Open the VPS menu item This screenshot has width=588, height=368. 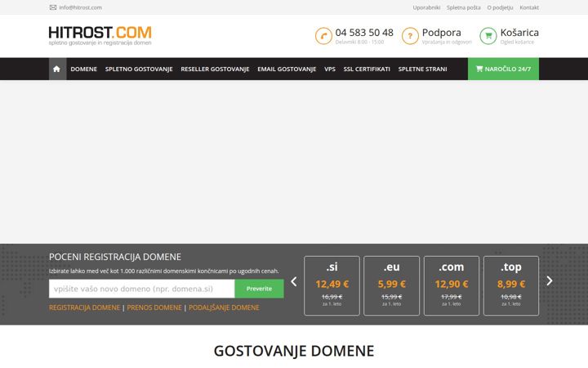[x=330, y=69]
